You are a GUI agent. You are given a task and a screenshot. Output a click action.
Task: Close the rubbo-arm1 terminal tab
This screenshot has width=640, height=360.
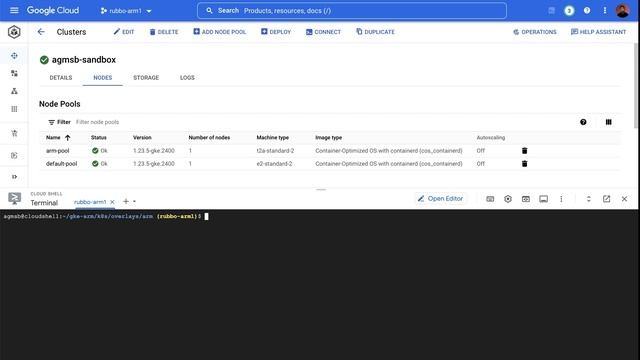(112, 202)
